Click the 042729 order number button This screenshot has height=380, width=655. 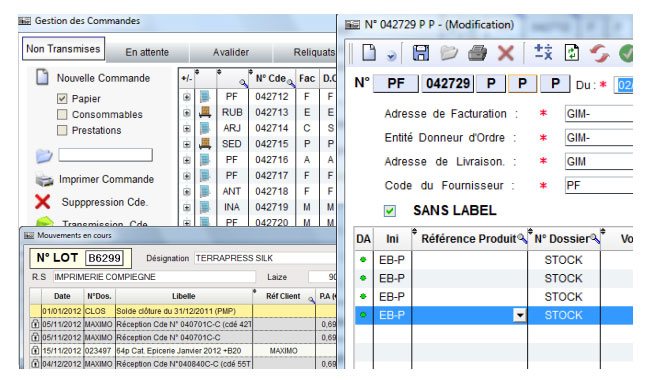pyautogui.click(x=448, y=84)
